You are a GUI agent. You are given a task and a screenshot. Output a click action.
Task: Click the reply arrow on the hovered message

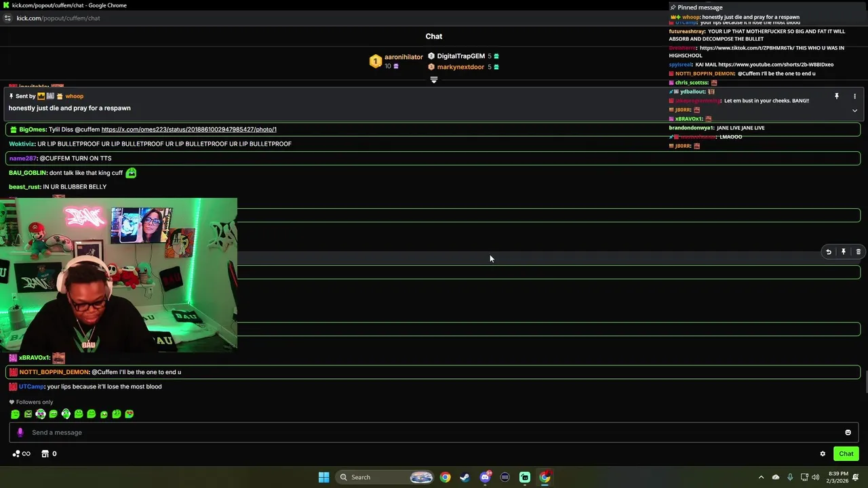tap(829, 252)
